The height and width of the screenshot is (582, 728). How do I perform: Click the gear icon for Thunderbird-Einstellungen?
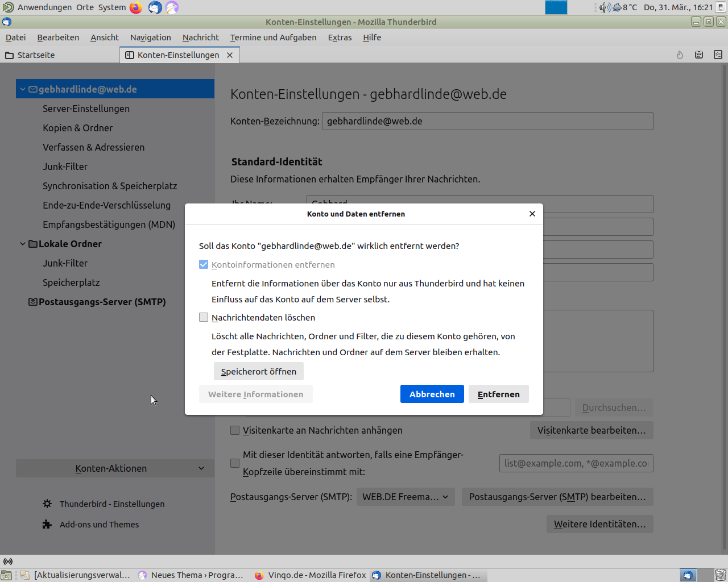pyautogui.click(x=47, y=504)
